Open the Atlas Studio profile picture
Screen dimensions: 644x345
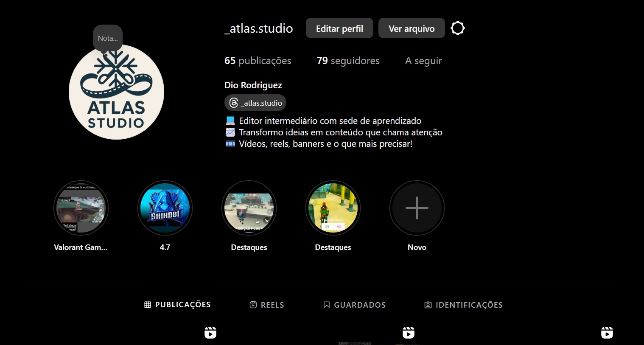tap(116, 92)
